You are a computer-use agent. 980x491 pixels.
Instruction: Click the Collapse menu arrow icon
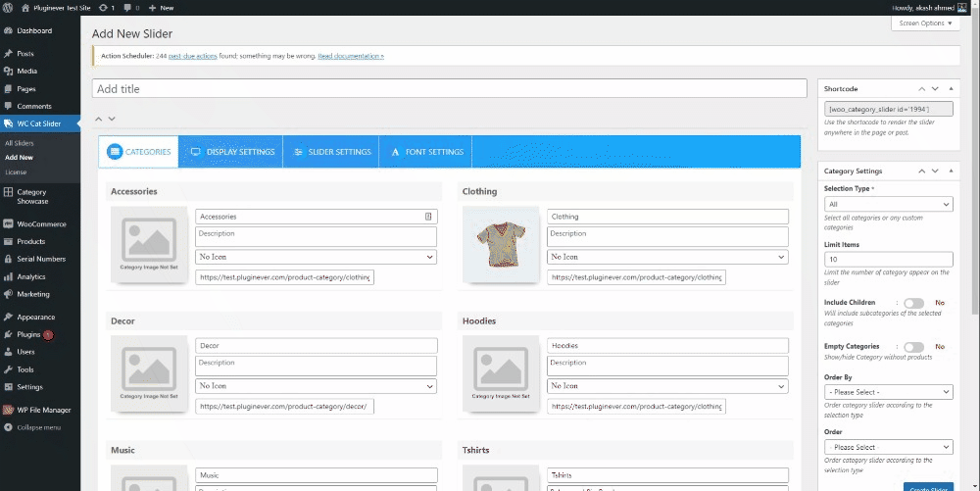8,427
